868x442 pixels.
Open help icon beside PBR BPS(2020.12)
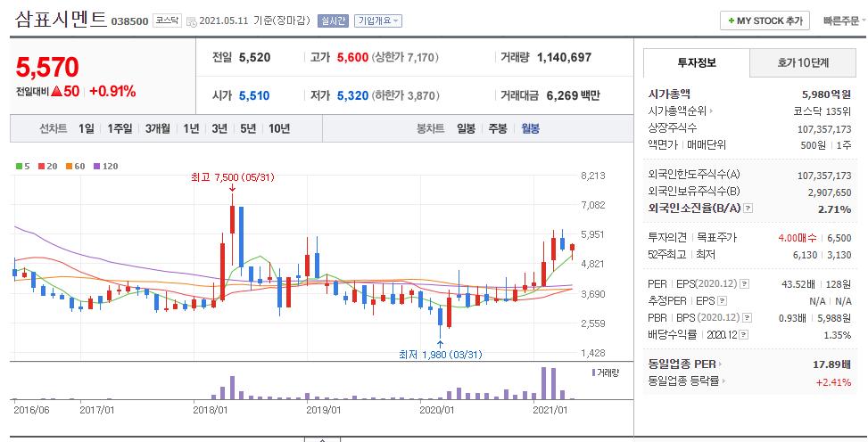748,318
